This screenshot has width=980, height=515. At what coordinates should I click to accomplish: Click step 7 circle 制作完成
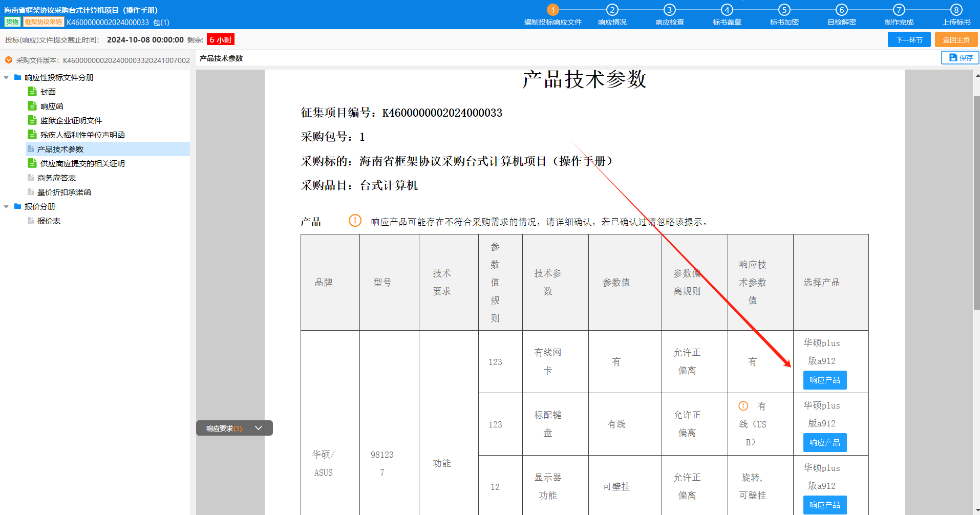tap(899, 10)
